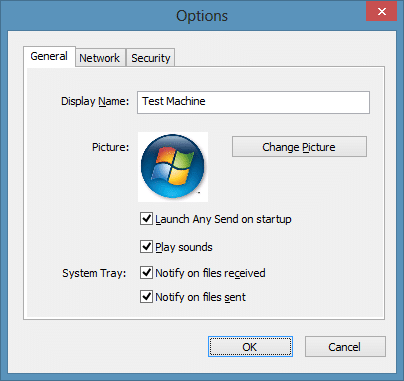Image resolution: width=404 pixels, height=381 pixels.
Task: Open the Security tab
Action: pyautogui.click(x=150, y=58)
